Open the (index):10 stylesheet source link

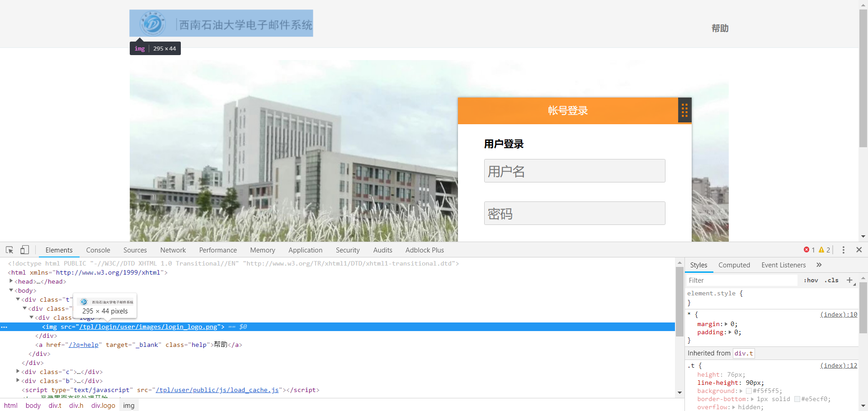pyautogui.click(x=839, y=314)
